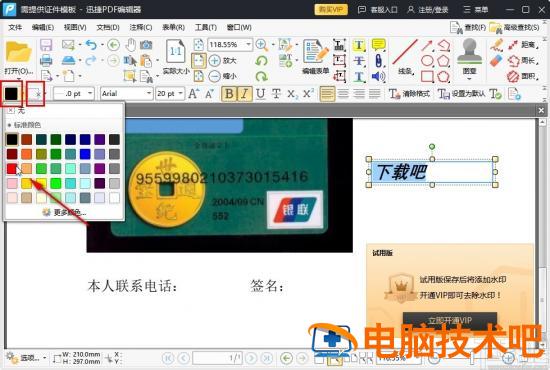Screen dimensions: 550x370
Task: Open the stroke color dropdown
Action: [x=35, y=93]
